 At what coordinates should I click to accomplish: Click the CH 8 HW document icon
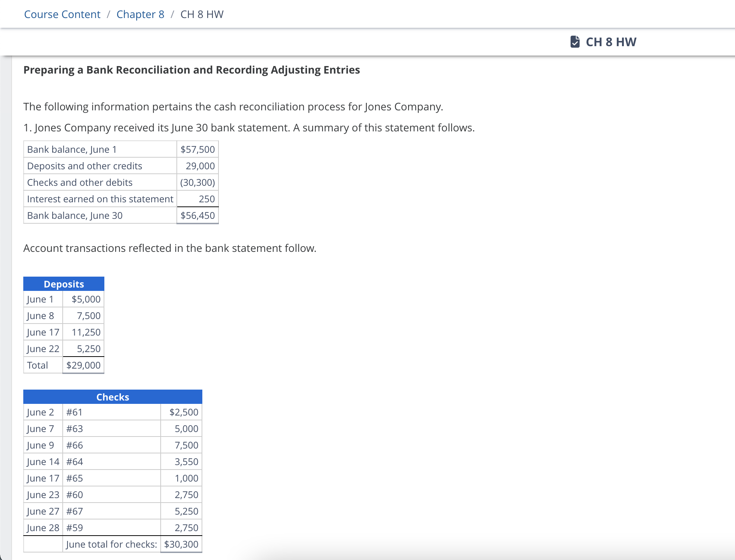pyautogui.click(x=575, y=42)
